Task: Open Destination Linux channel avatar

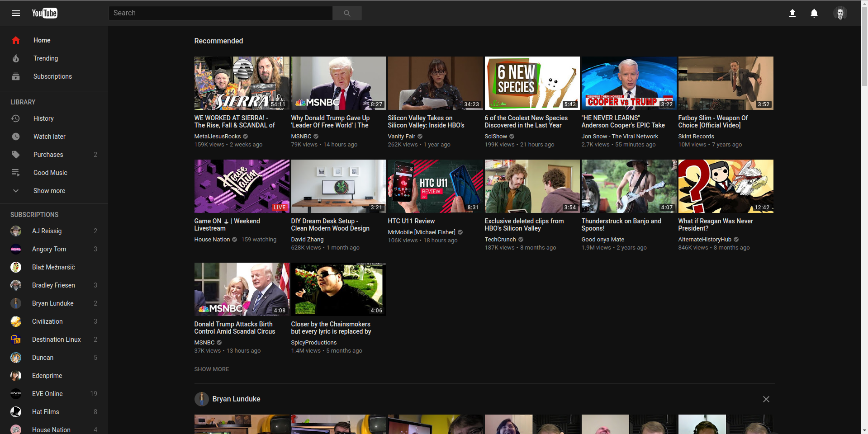Action: [16, 340]
